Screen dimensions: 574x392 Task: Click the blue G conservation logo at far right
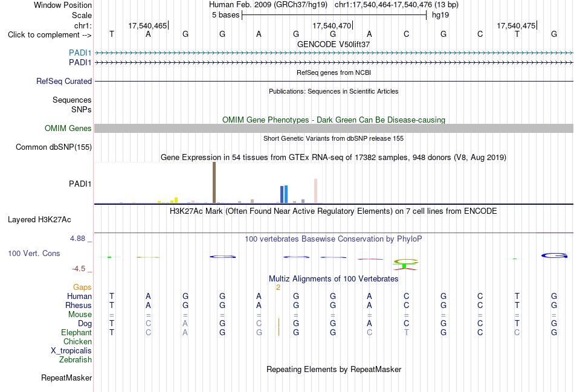554,255
